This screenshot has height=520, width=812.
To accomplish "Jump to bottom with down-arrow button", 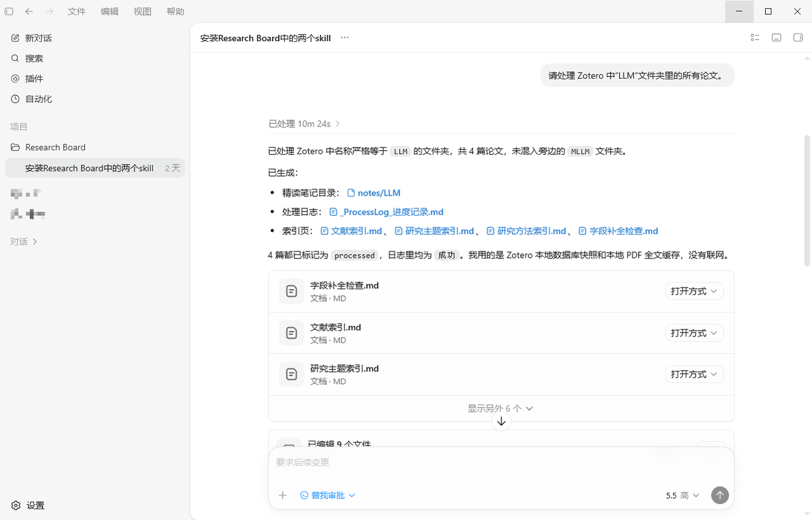I will [501, 421].
